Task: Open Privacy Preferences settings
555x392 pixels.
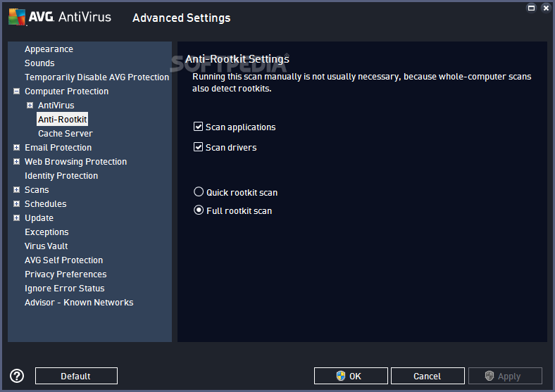Action: tap(66, 274)
